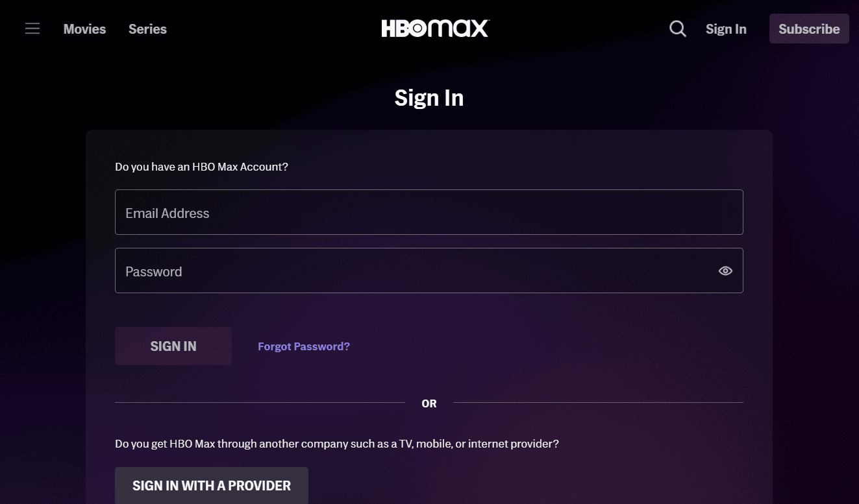
Task: Click Sign In in the top navigation
Action: point(726,29)
